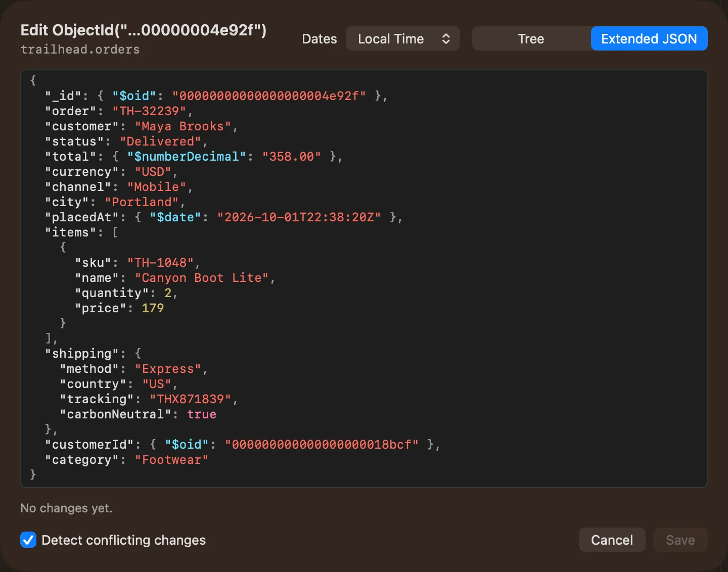Click the "2026-10-01T22:38:20Z" date value
Screen dimensions: 728x572
click(299, 217)
